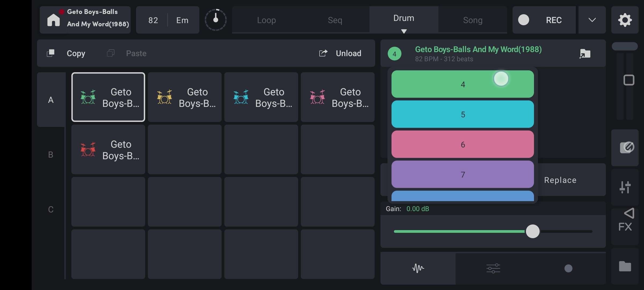
Task: Switch to the Loop tab
Action: point(266,20)
